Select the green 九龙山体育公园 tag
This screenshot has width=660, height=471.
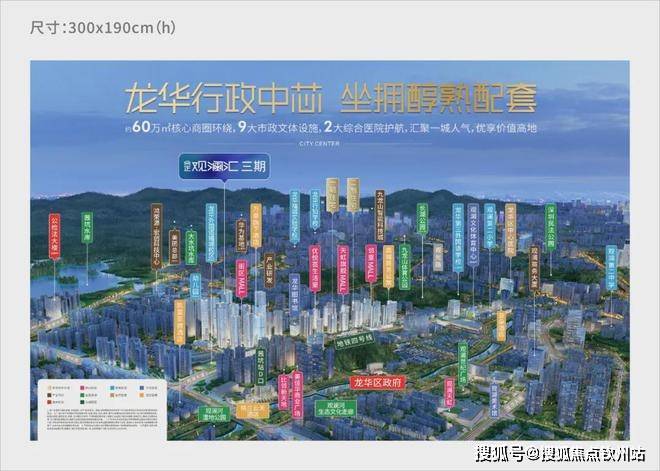(x=405, y=266)
